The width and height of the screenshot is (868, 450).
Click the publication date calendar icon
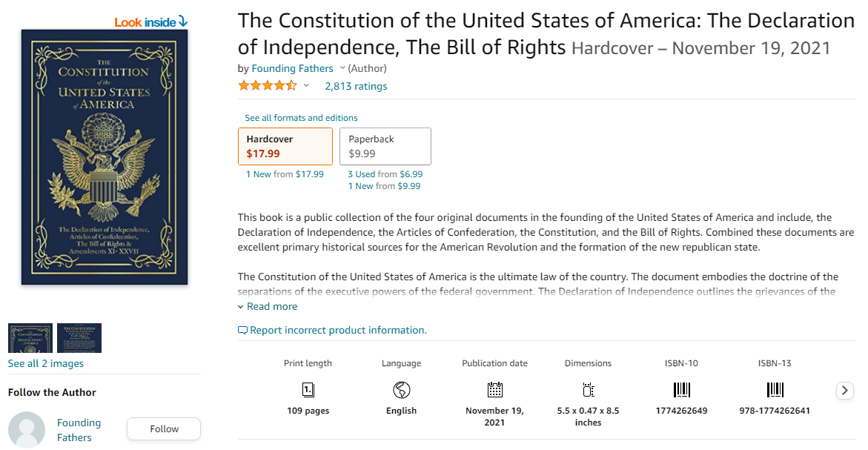tap(494, 389)
